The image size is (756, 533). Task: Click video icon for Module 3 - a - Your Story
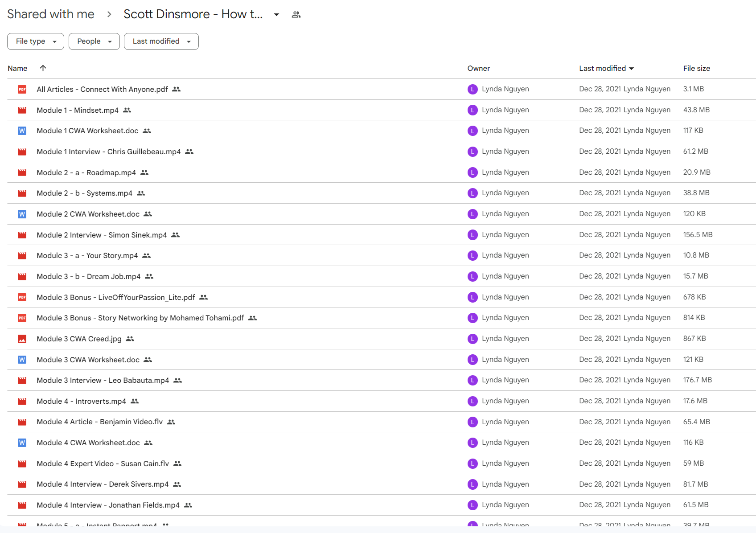coord(22,255)
